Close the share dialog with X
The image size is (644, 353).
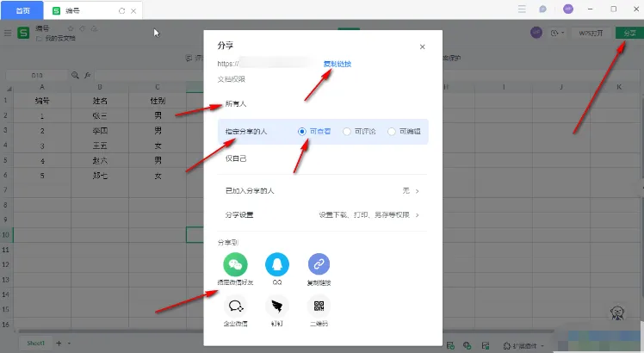coord(422,46)
